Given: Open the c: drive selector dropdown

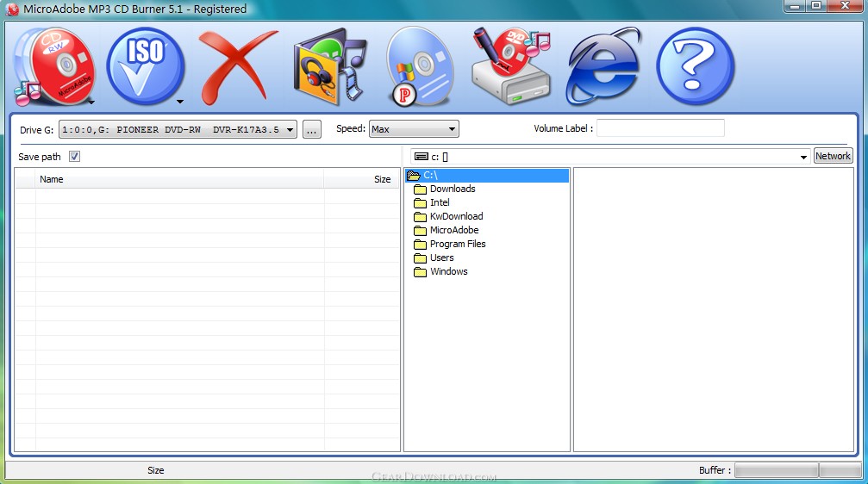Looking at the screenshot, I should pos(610,157).
